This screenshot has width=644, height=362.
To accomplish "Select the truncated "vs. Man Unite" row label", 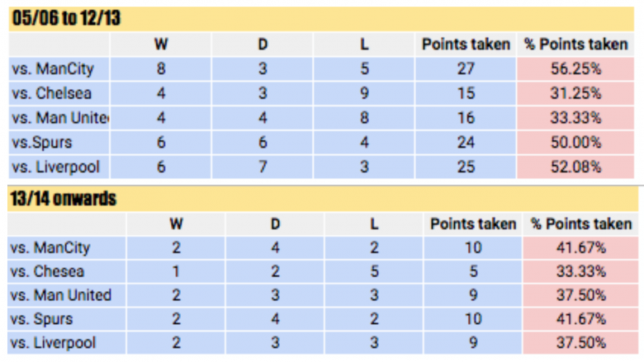I will (61, 118).
